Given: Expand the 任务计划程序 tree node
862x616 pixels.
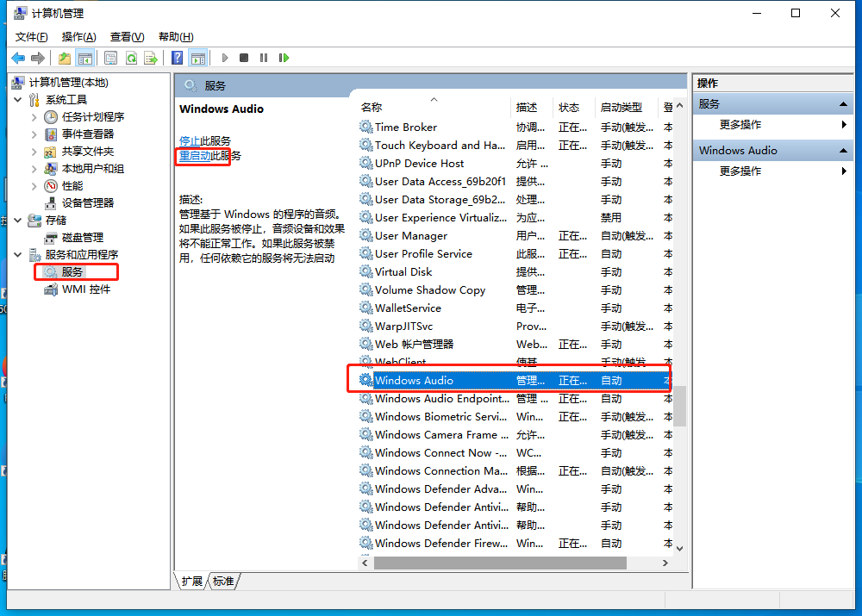Looking at the screenshot, I should point(34,117).
